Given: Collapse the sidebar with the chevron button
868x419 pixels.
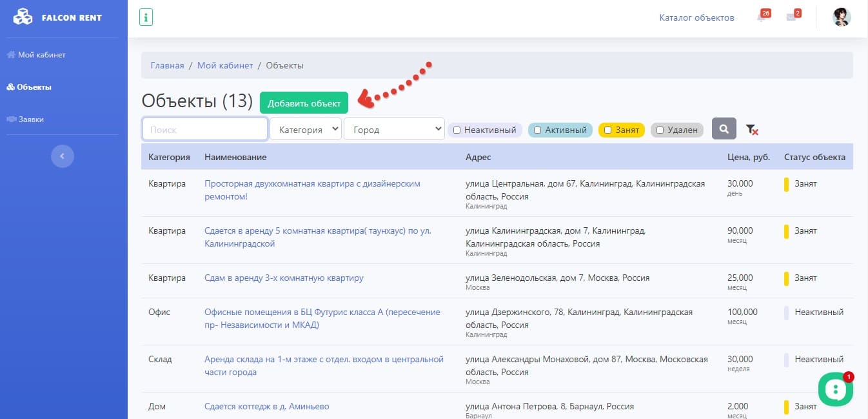Looking at the screenshot, I should pos(63,156).
